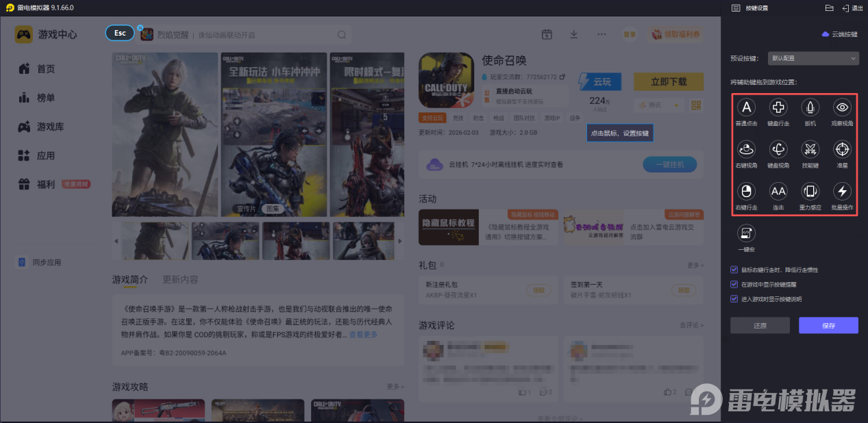Select the 扳机 trigger key icon

click(x=810, y=107)
